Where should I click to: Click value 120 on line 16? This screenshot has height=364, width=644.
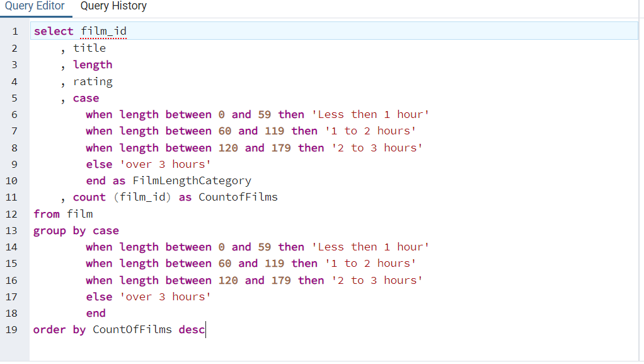[228, 280]
